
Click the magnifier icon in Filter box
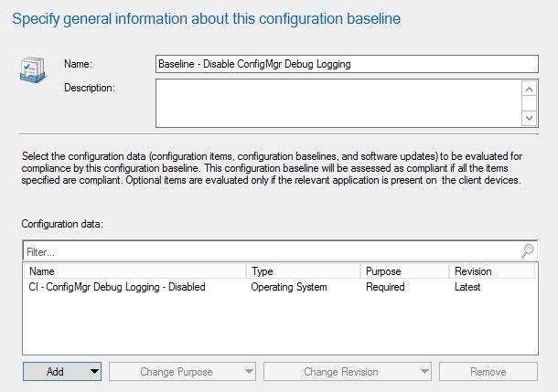(x=528, y=251)
